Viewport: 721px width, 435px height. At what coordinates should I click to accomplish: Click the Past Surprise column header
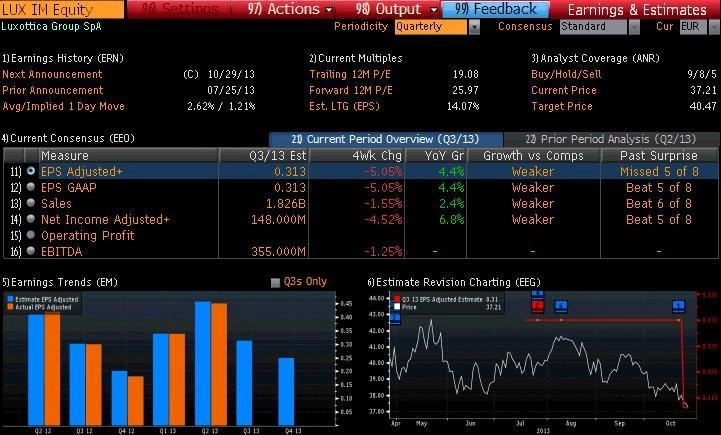[659, 155]
